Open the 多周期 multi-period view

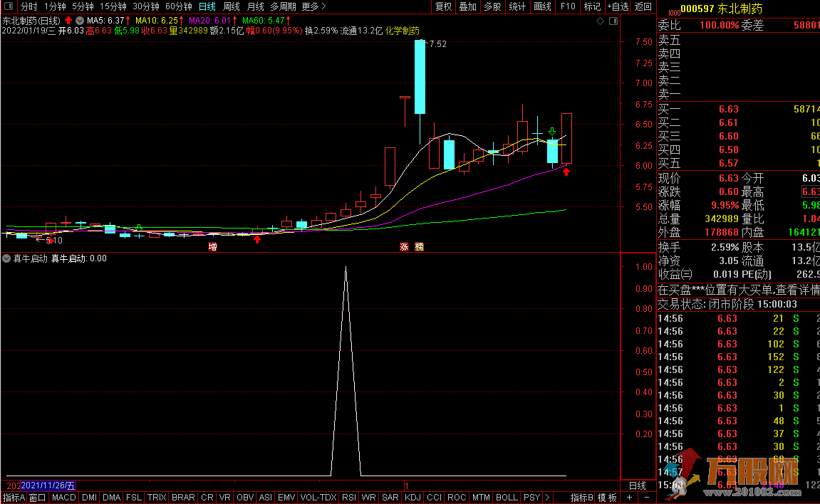click(283, 6)
